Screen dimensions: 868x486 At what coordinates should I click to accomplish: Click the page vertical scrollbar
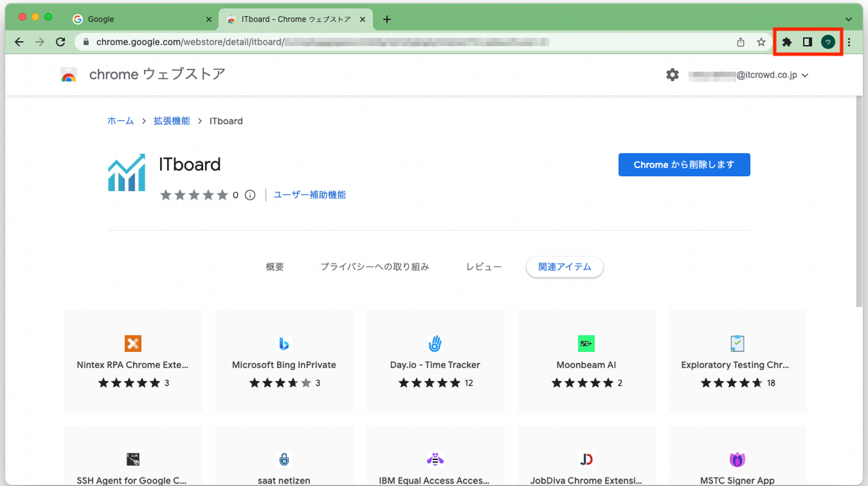click(859, 201)
